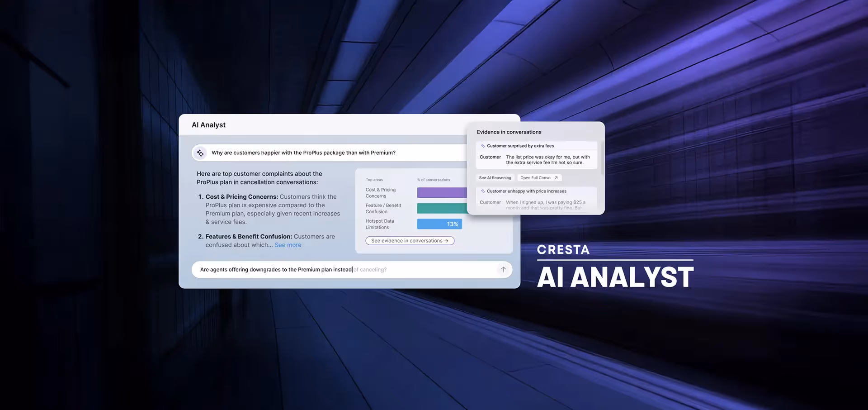Click 'The list price was okay for me' quote

tap(548, 160)
